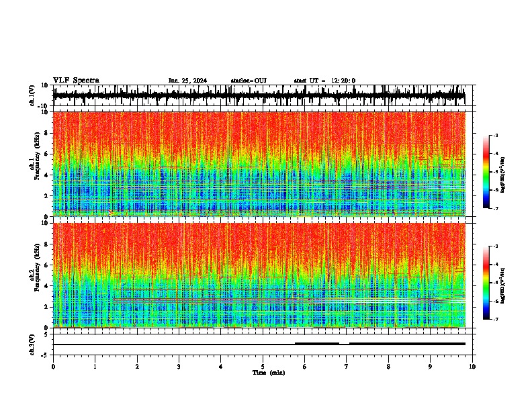
Task: Click time-axis tick label "10" at right end
Action: pyautogui.click(x=472, y=367)
